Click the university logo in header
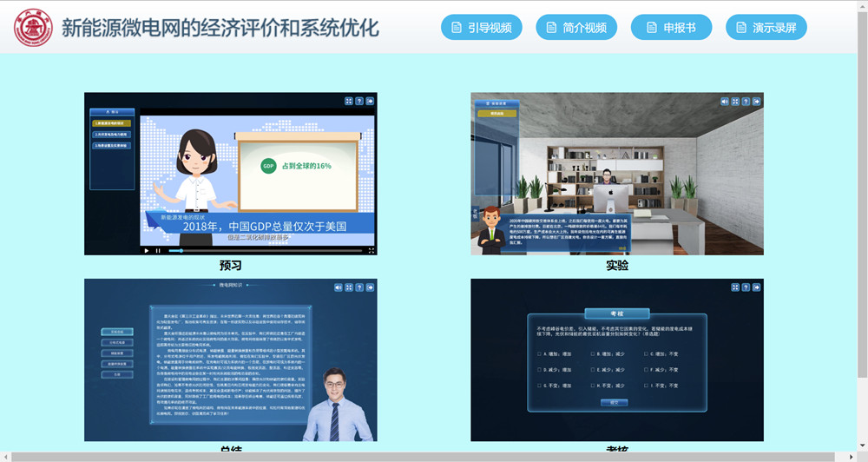868x462 pixels. pyautogui.click(x=33, y=28)
